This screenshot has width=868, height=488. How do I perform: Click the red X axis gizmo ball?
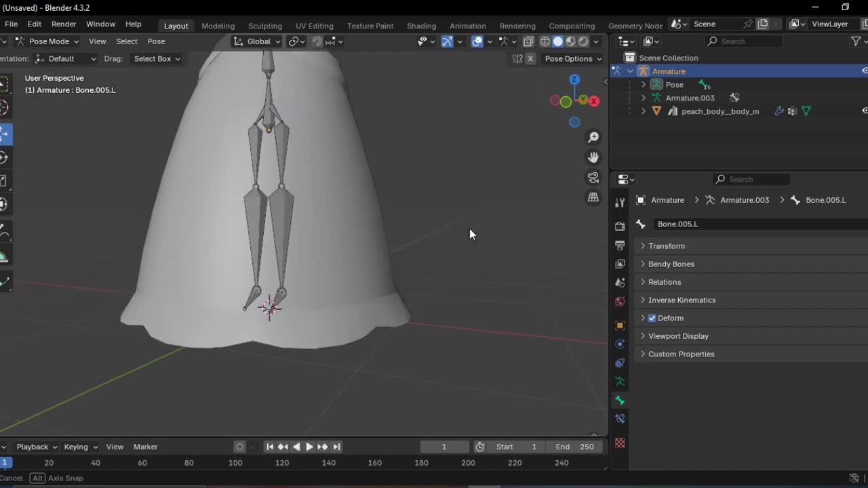(594, 101)
